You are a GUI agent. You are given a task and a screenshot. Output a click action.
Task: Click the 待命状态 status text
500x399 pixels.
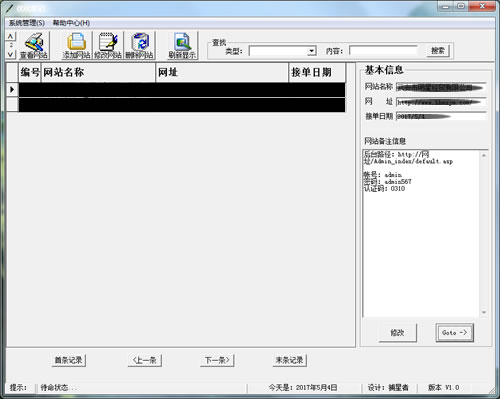(58, 388)
